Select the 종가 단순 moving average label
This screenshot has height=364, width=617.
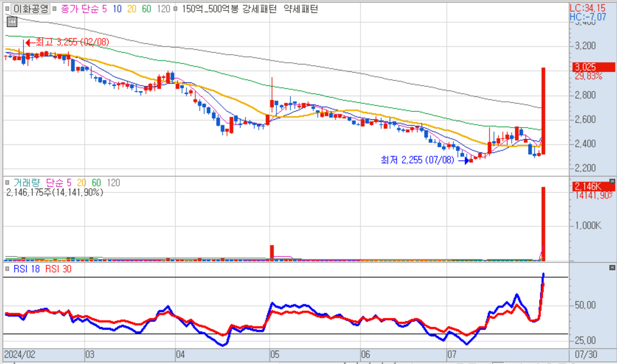pos(80,9)
